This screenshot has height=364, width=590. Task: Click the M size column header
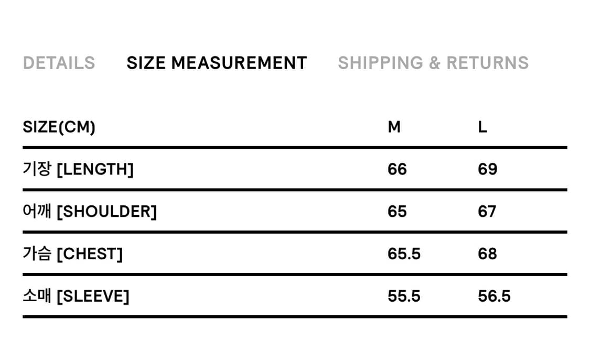pos(394,127)
